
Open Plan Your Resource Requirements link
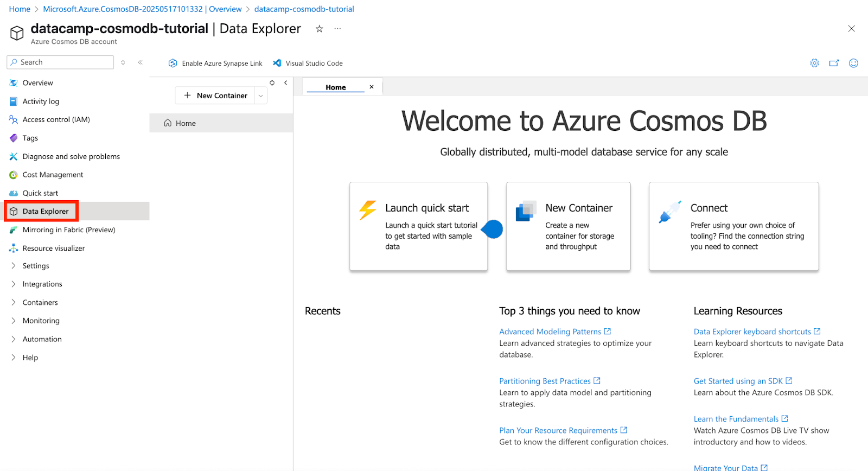click(563, 430)
